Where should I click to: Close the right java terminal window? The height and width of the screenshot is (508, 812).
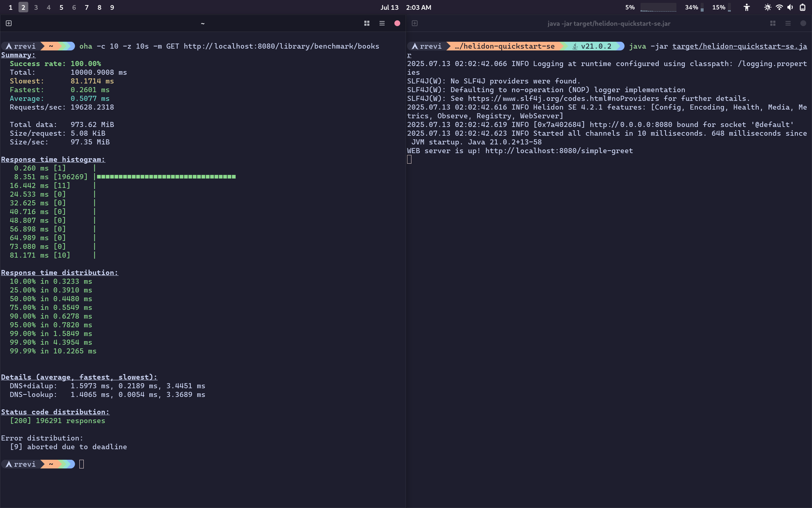tap(803, 23)
